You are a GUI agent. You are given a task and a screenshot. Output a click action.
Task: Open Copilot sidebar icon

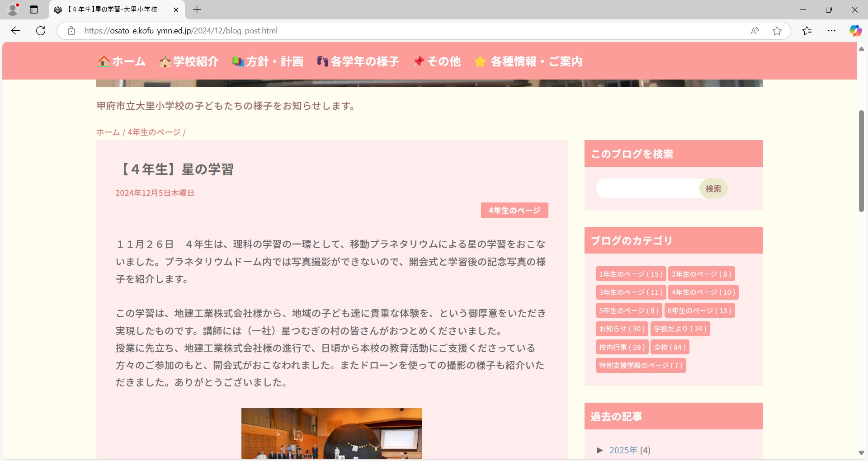(855, 31)
